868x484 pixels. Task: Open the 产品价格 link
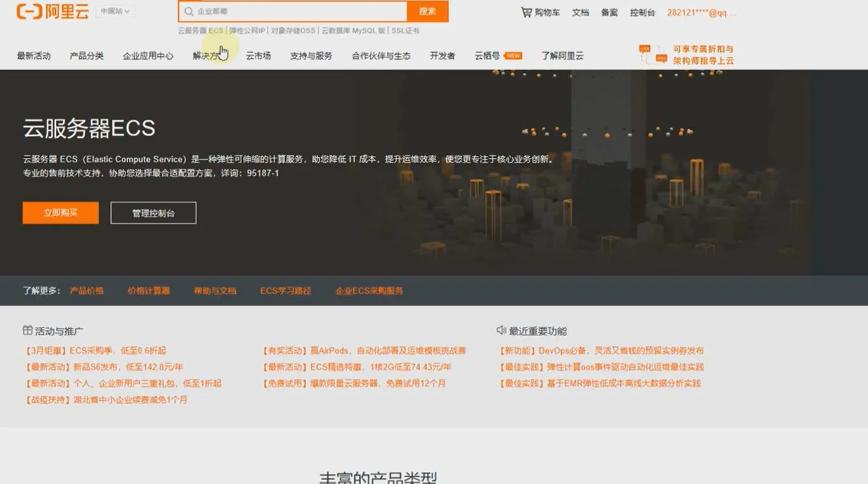87,291
